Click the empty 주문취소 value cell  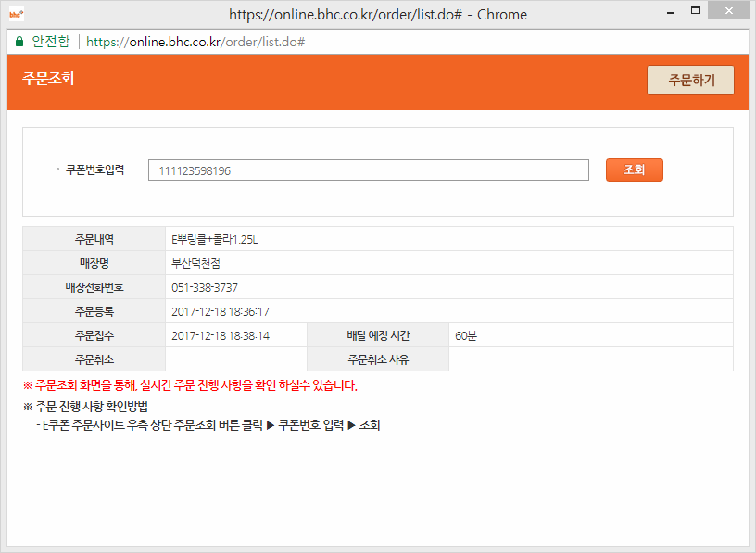pos(235,359)
